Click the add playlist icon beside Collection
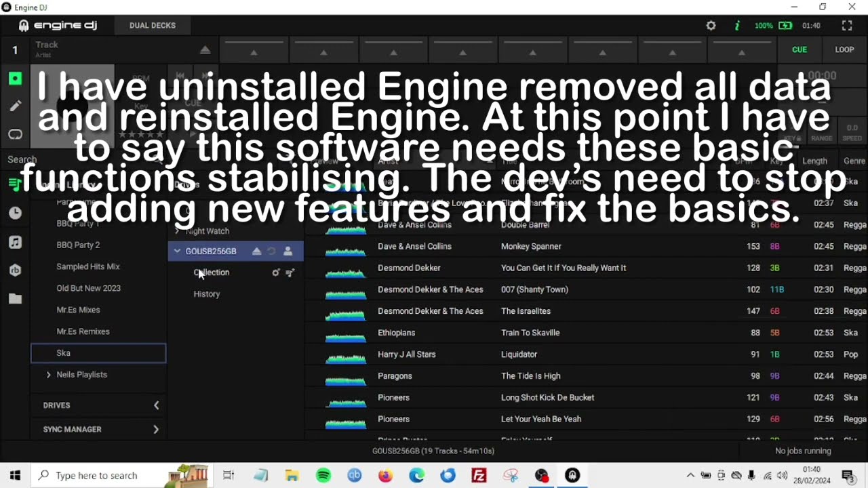Viewport: 868px width, 488px height. pyautogui.click(x=290, y=272)
